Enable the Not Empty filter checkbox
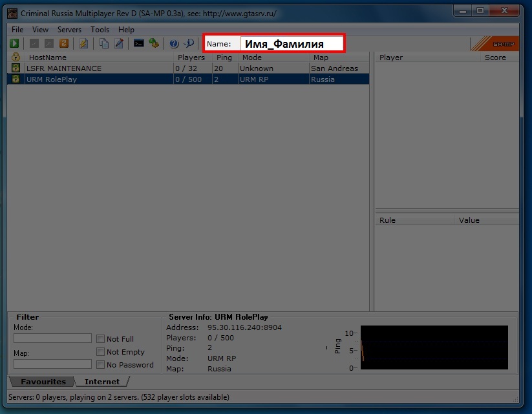 [x=100, y=351]
